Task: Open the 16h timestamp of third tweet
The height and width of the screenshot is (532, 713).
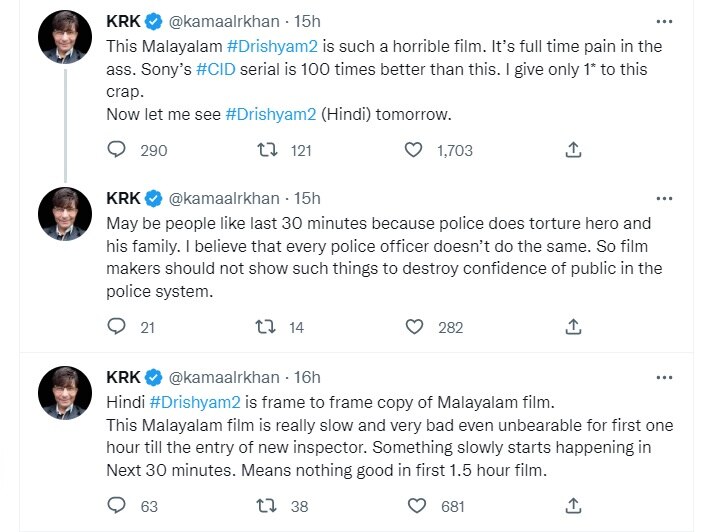Action: coord(305,377)
